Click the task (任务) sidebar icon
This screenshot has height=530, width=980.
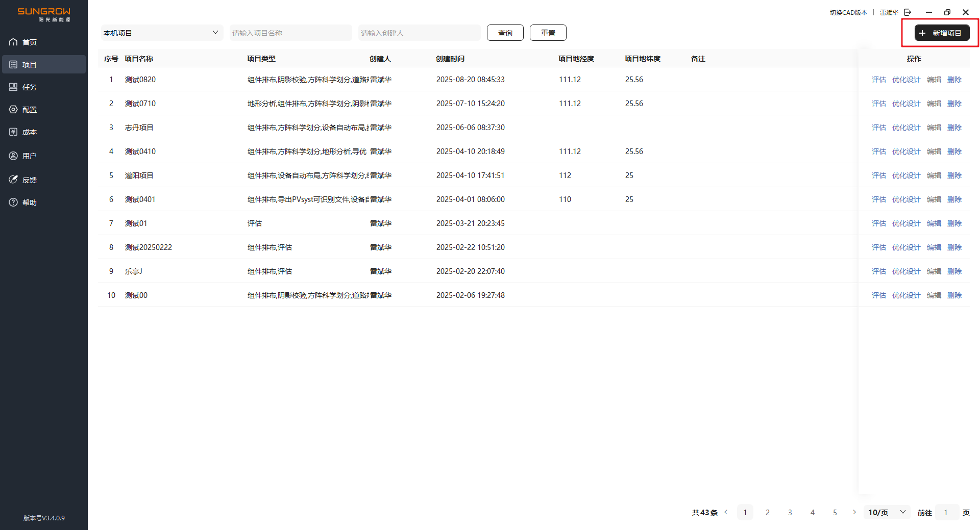(13, 87)
